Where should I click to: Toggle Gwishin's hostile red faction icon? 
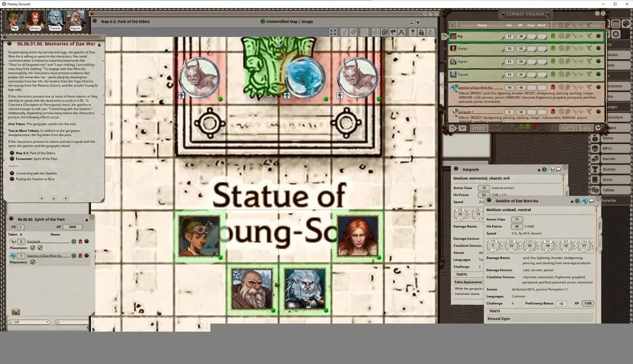(553, 87)
